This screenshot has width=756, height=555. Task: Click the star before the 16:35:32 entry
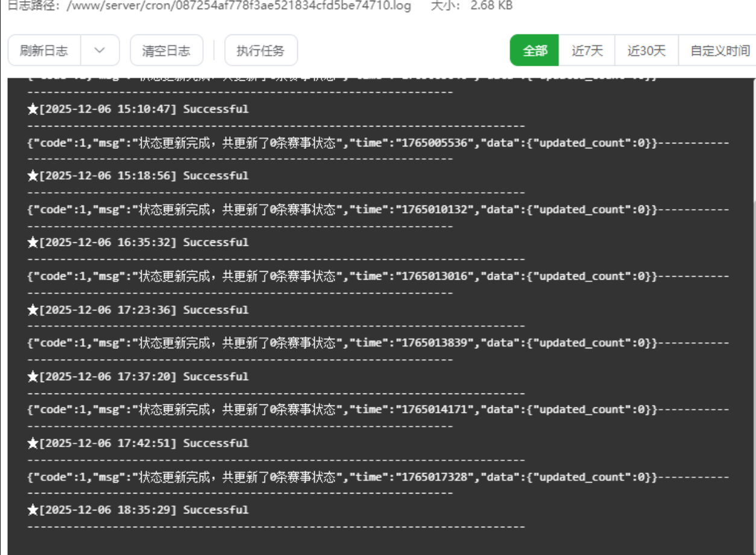click(33, 243)
